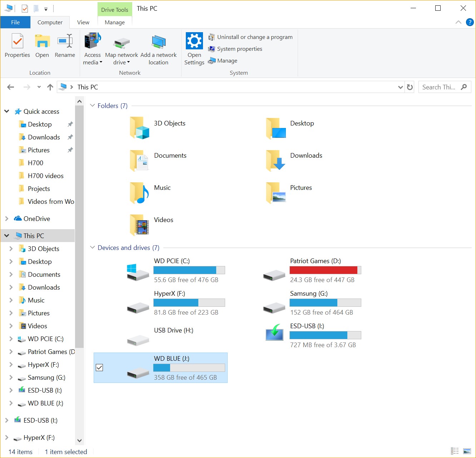Switch to large thumbnails view icon
Viewport: 476px width, 458px height.
(467, 451)
